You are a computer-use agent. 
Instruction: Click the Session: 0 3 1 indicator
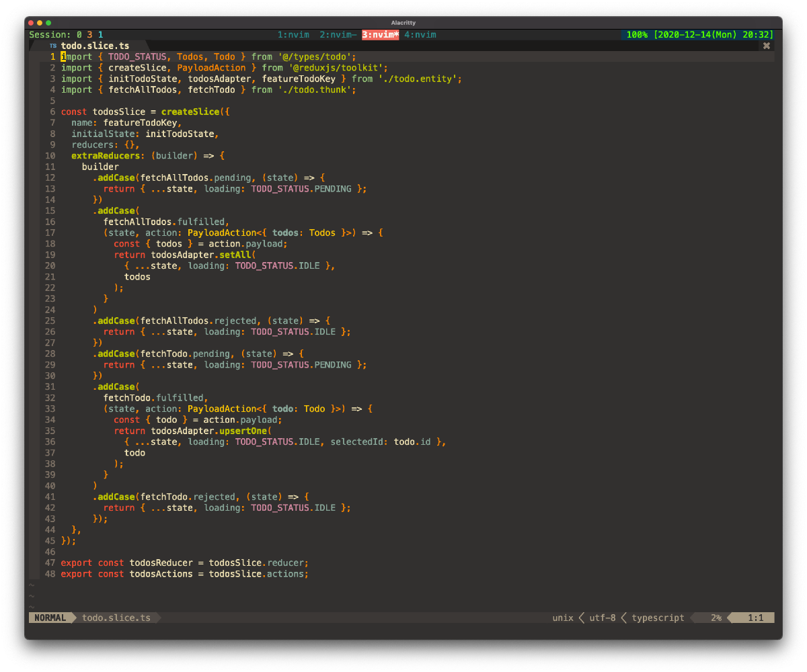click(x=67, y=35)
